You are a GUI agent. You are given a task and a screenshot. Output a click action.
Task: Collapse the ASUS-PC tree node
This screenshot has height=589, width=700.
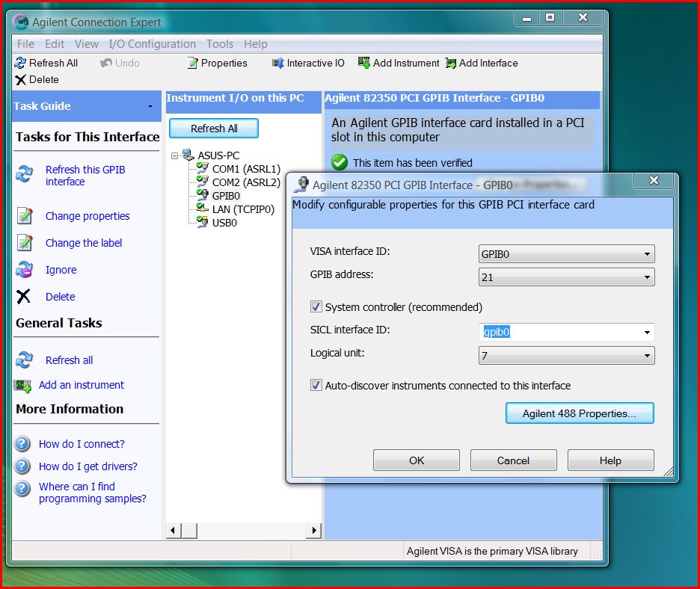174,156
